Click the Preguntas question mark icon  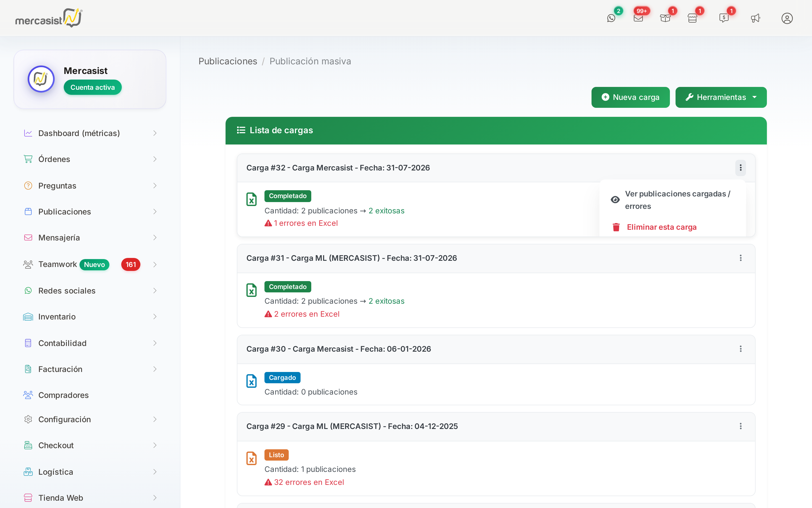[x=28, y=185]
